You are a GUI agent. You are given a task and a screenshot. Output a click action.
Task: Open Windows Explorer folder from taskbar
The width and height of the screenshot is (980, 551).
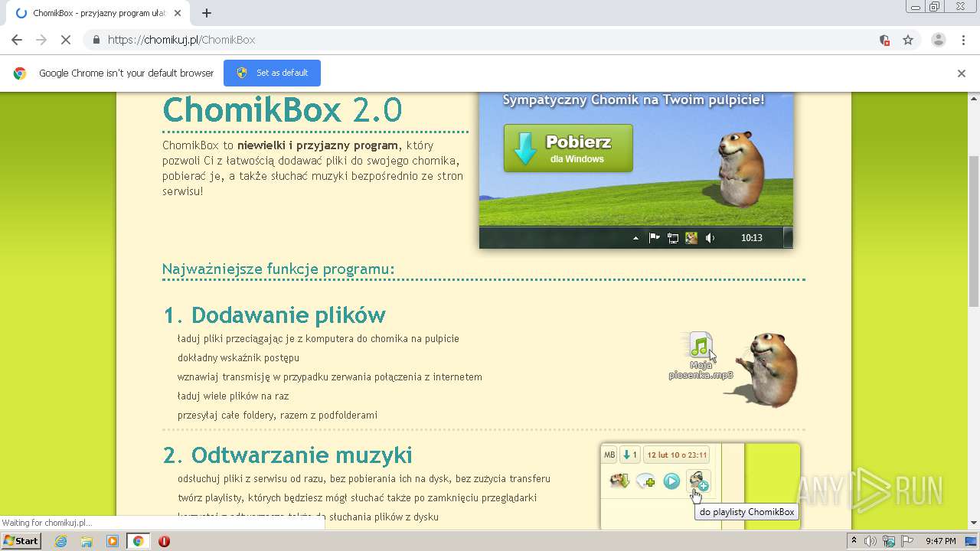tap(87, 541)
